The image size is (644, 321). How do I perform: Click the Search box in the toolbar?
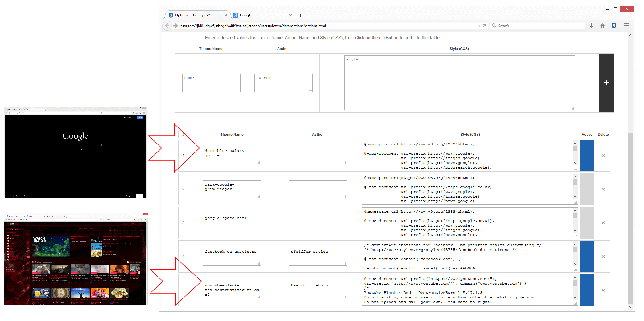pos(538,26)
